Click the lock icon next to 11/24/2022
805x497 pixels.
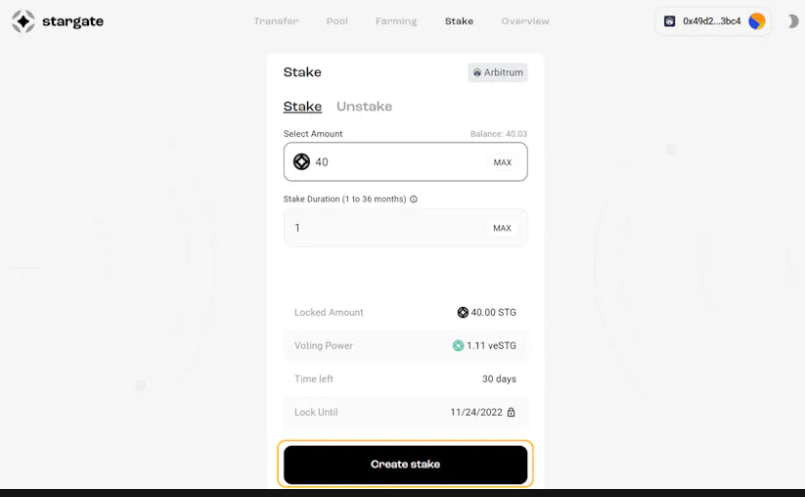(511, 412)
